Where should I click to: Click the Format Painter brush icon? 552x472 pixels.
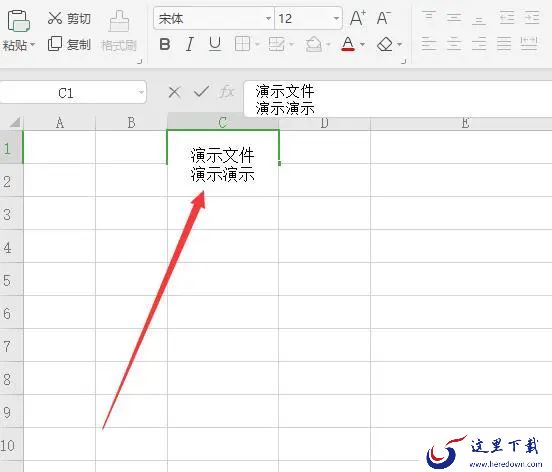coord(119,21)
